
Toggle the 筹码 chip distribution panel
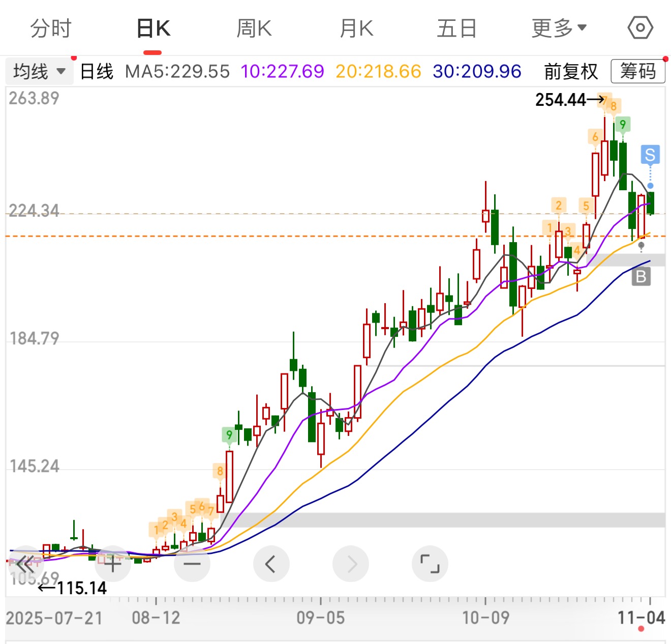tap(638, 71)
